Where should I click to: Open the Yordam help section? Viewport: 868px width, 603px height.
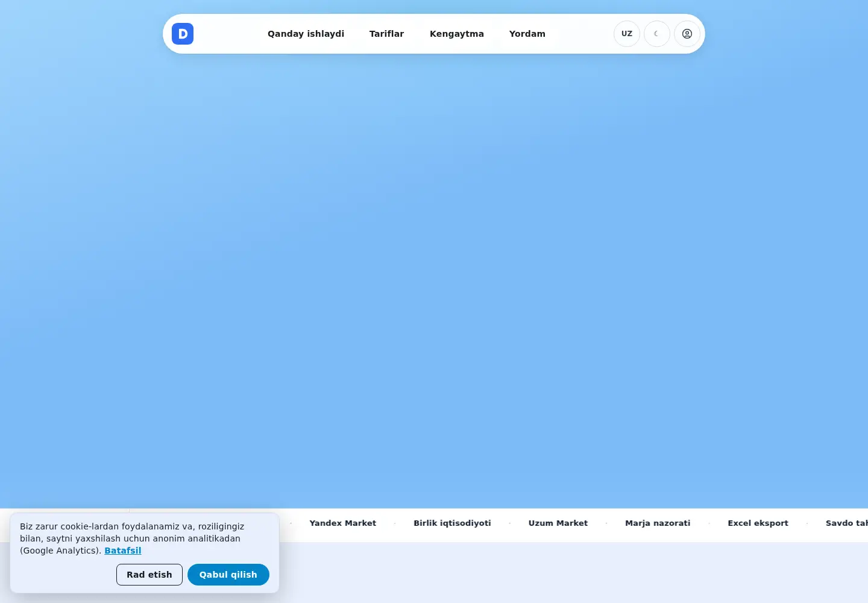pos(527,34)
